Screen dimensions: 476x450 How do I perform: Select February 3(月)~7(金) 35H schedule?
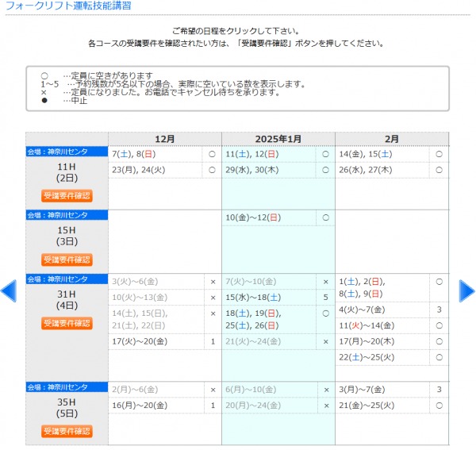click(362, 390)
